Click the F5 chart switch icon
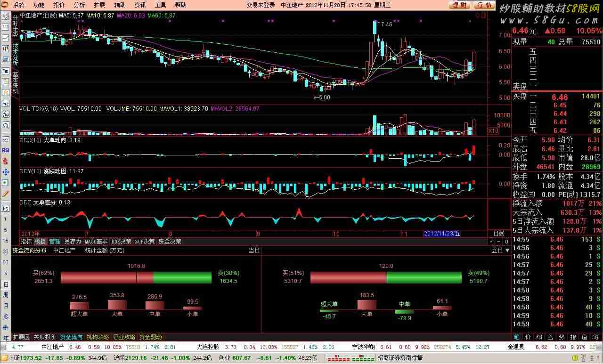This screenshot has height=364, width=603. 6,208
